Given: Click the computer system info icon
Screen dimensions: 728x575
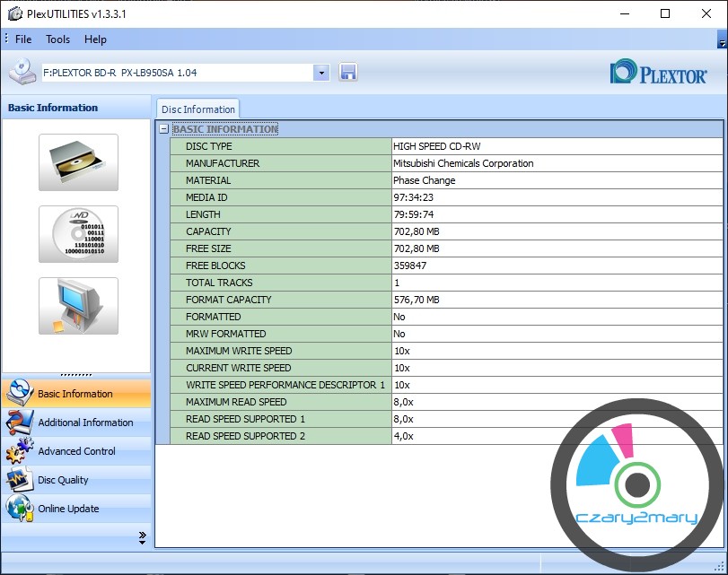Looking at the screenshot, I should point(78,306).
